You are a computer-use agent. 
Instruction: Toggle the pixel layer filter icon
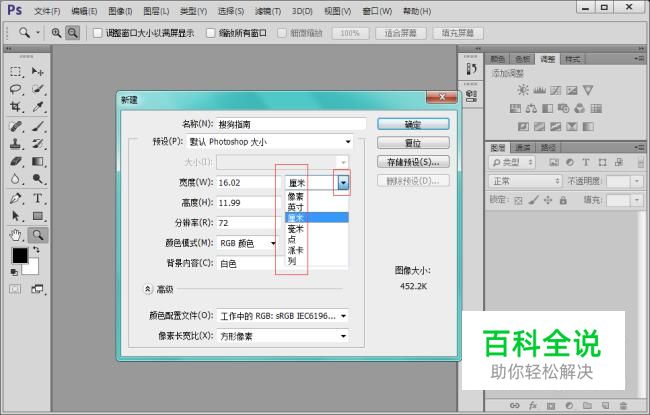coord(554,162)
